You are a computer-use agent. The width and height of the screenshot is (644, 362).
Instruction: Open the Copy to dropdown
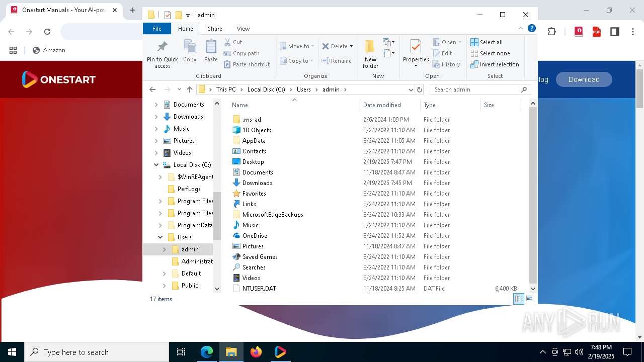click(x=297, y=61)
